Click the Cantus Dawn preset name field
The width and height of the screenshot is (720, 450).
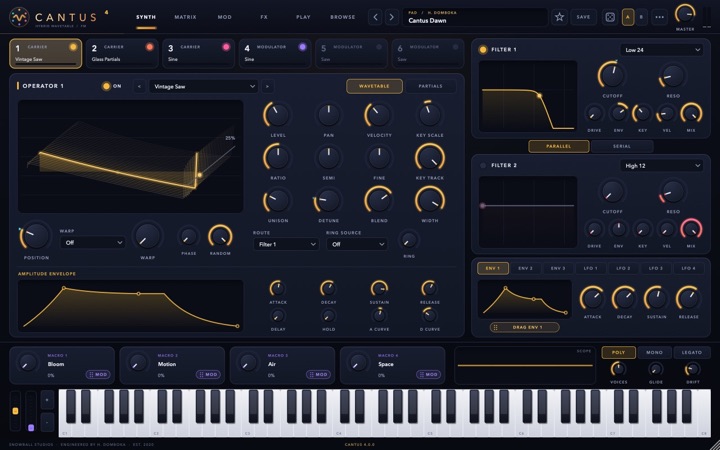pos(475,17)
